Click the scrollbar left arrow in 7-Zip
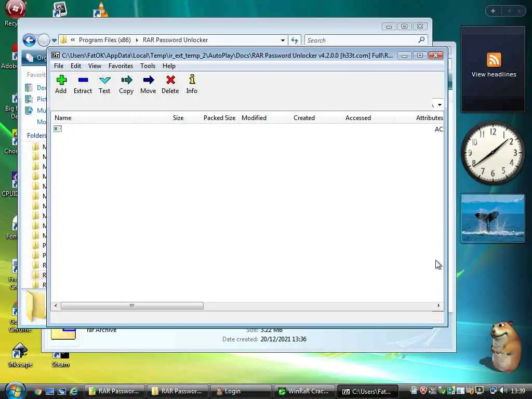This screenshot has height=399, width=532. click(56, 305)
